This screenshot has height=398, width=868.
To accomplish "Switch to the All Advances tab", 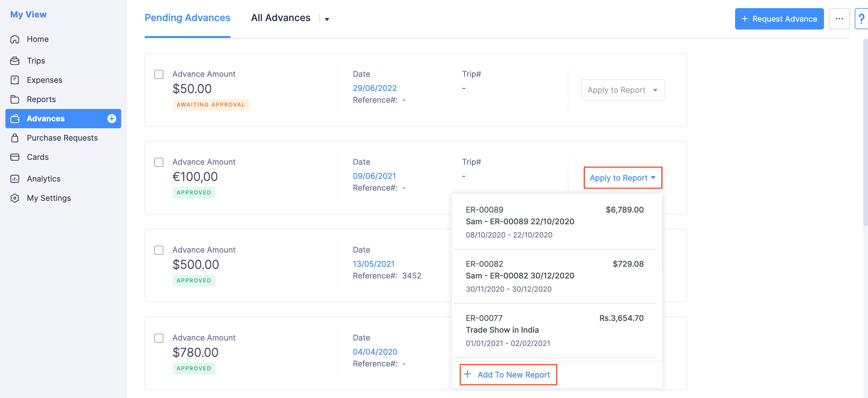I will pyautogui.click(x=280, y=17).
